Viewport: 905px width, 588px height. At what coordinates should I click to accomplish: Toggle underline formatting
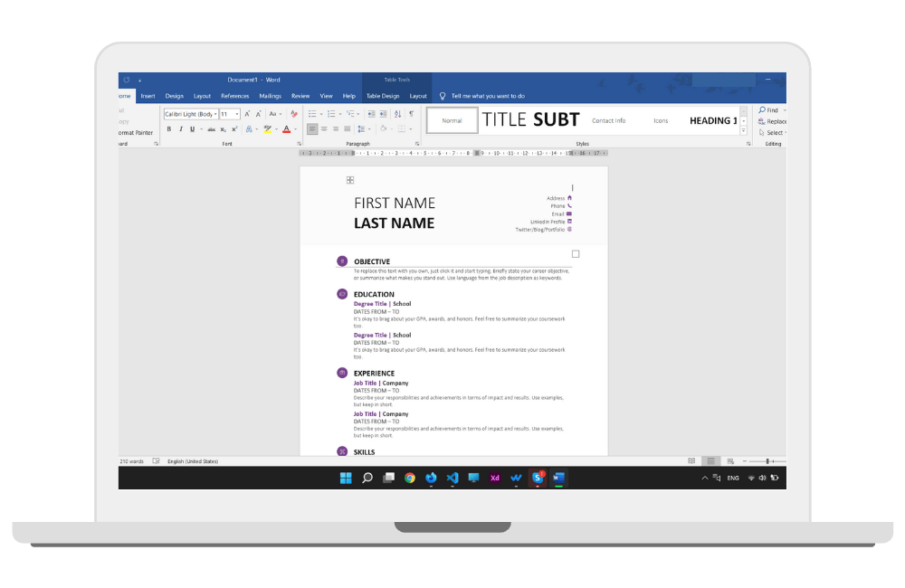click(192, 129)
